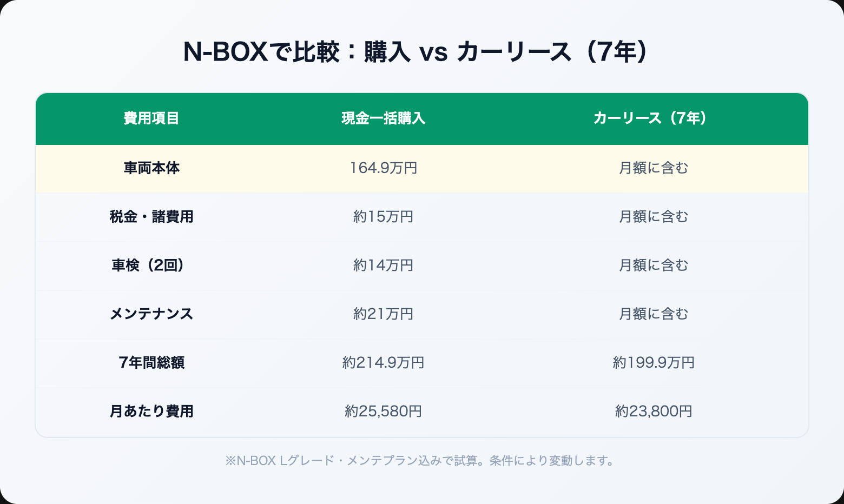Image resolution: width=844 pixels, height=504 pixels.
Task: Select the メンテナンス row label
Action: (151, 314)
